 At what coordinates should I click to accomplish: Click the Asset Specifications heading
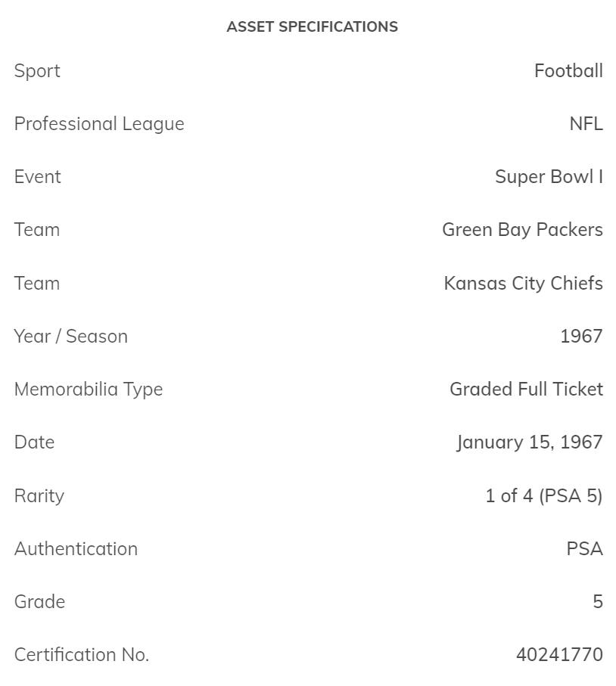312,26
